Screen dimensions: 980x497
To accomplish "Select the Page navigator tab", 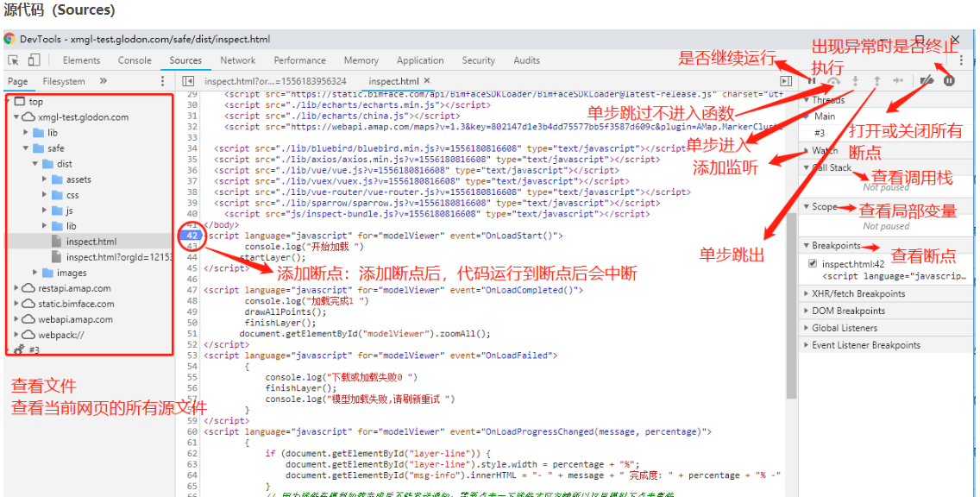I will pos(17,81).
